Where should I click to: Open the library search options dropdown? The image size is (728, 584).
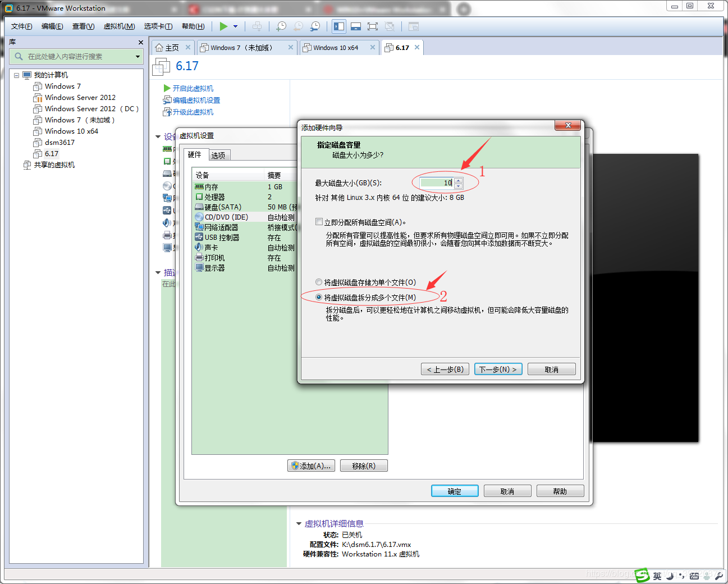click(x=138, y=57)
